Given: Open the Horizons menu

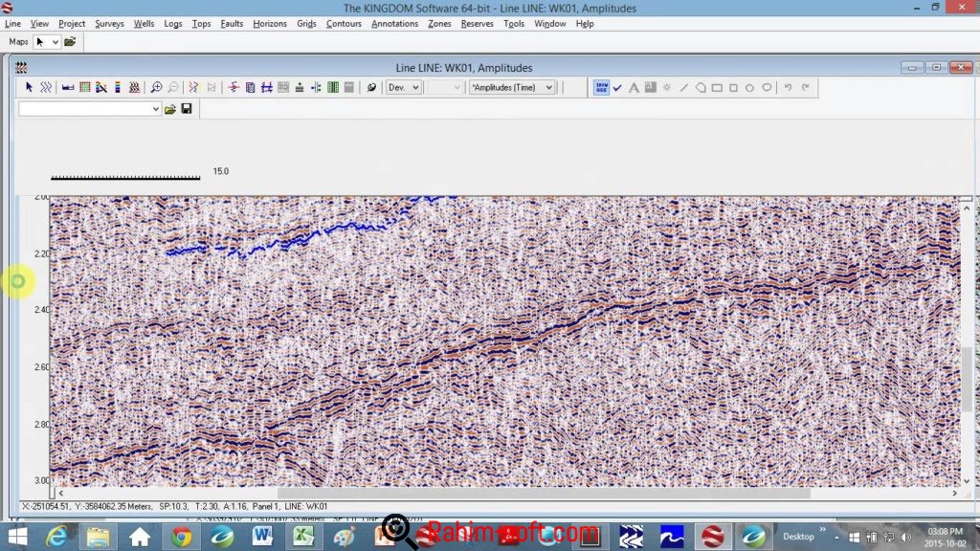Looking at the screenshot, I should coord(270,24).
